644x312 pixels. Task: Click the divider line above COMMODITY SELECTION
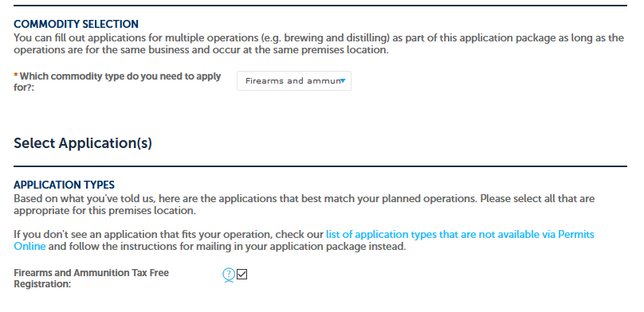point(320,6)
